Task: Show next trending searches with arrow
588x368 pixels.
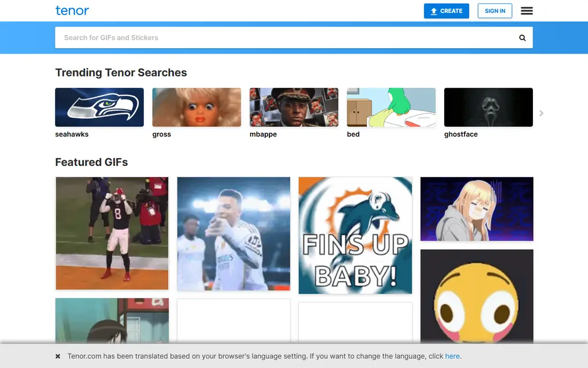Action: coord(541,113)
